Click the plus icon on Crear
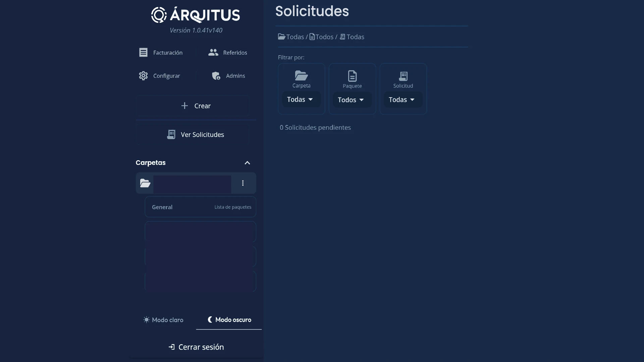The height and width of the screenshot is (362, 644). click(184, 106)
